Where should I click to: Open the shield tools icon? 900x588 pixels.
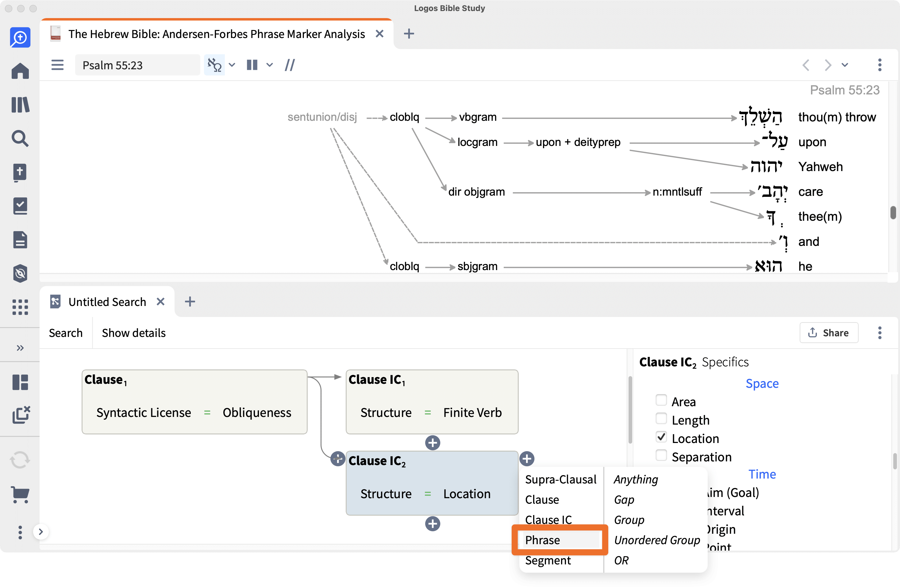[x=20, y=273]
